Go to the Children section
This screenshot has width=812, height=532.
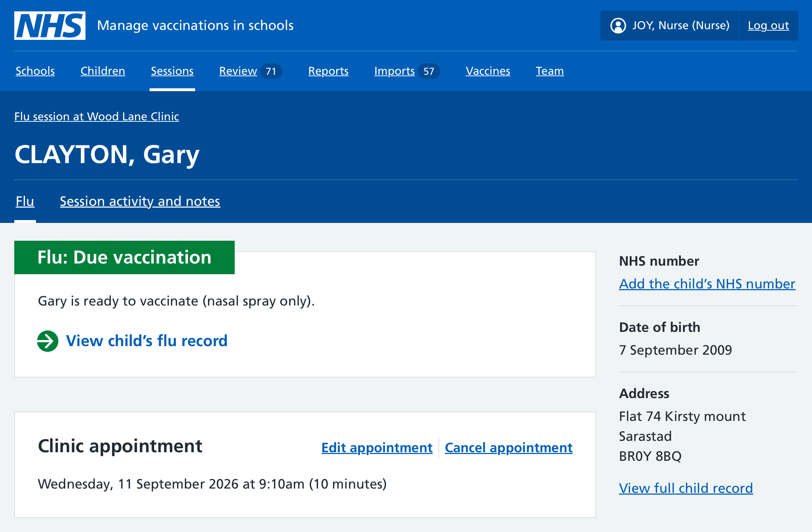click(103, 71)
